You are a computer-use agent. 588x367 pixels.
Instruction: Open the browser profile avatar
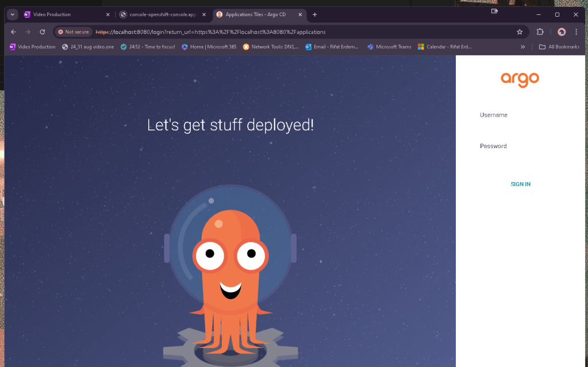tap(562, 32)
